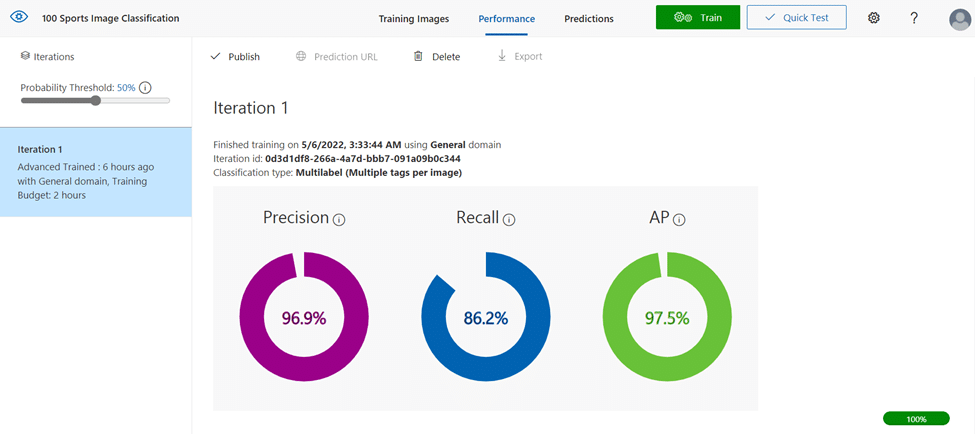Viewport: 975px width, 434px height.
Task: Switch to the Training Images tab
Action: (x=414, y=19)
